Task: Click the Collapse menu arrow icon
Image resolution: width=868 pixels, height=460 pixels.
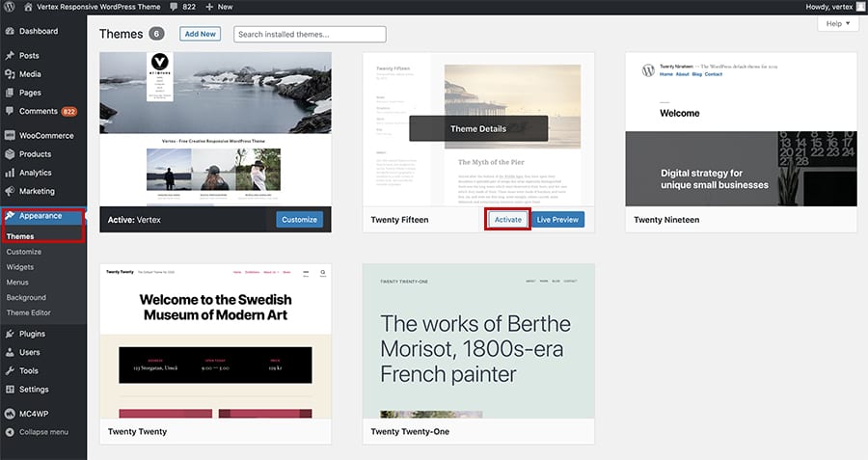Action: [x=10, y=432]
